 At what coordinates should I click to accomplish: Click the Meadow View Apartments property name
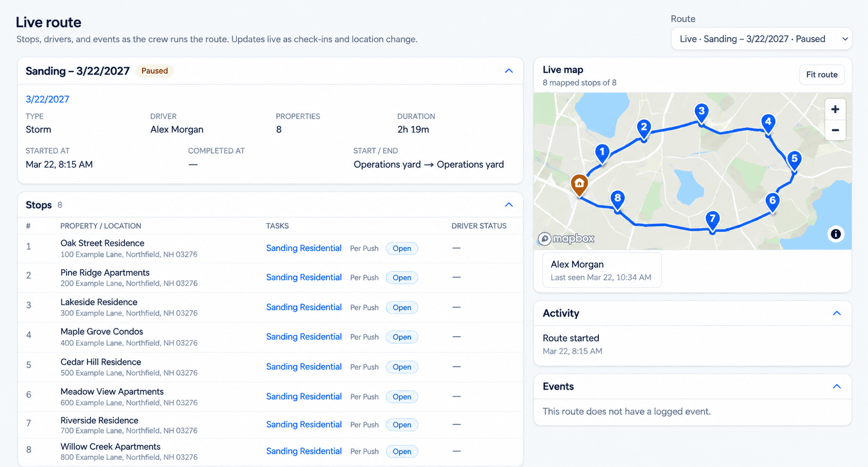tap(112, 391)
